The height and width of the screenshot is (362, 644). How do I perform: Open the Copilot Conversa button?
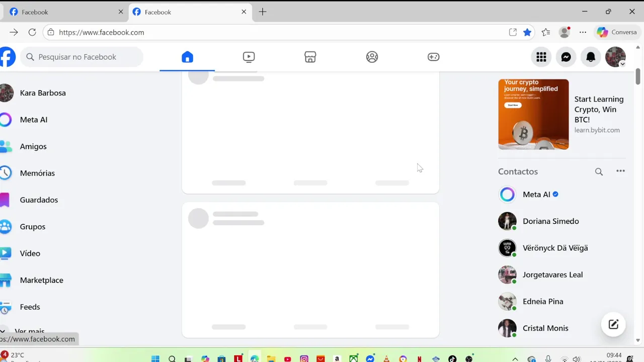[617, 32]
